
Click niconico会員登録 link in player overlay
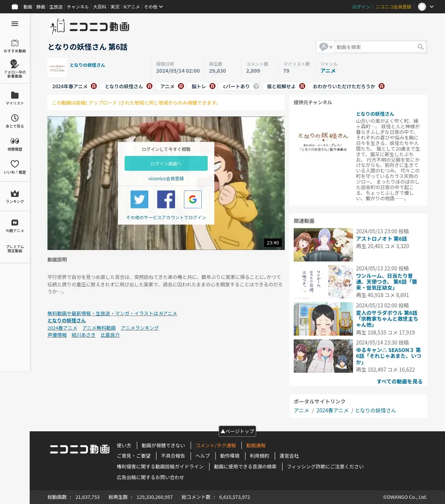pos(166,178)
